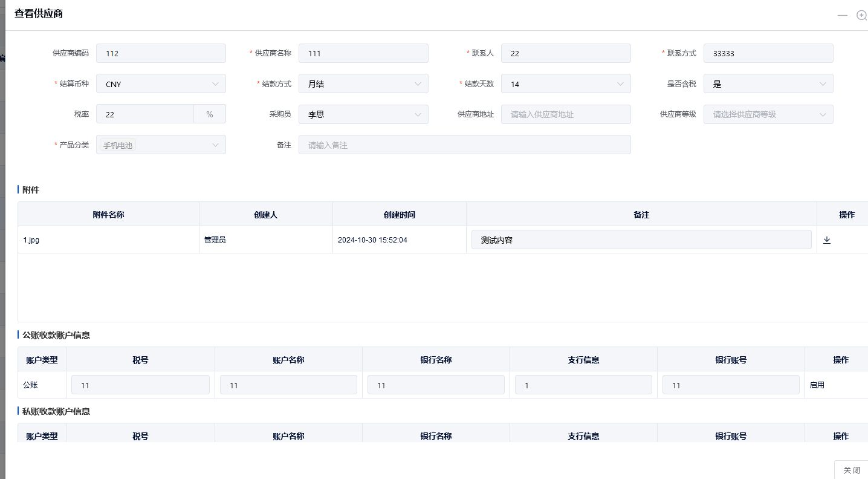Select the attachment 备注 field showing 测试内容
The image size is (868, 479).
tap(641, 239)
